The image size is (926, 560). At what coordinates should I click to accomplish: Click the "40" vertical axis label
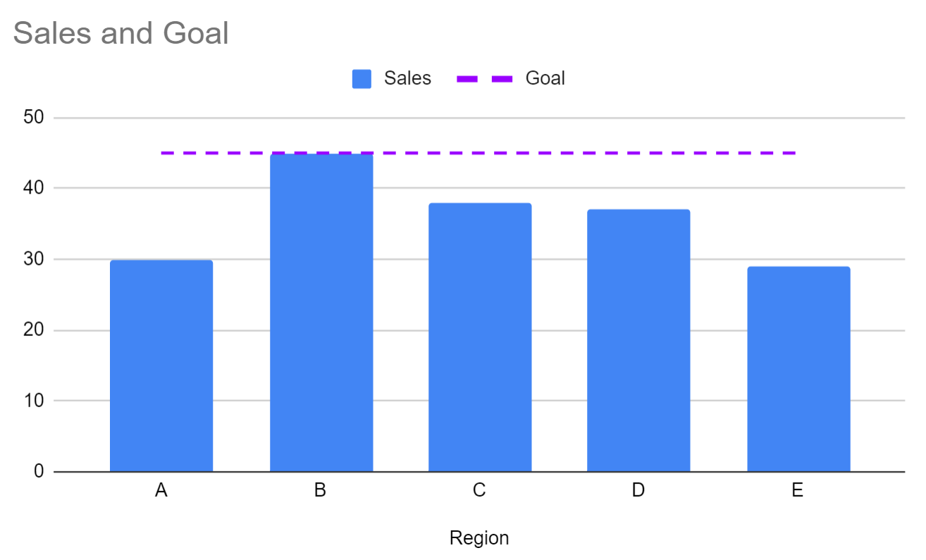click(34, 188)
